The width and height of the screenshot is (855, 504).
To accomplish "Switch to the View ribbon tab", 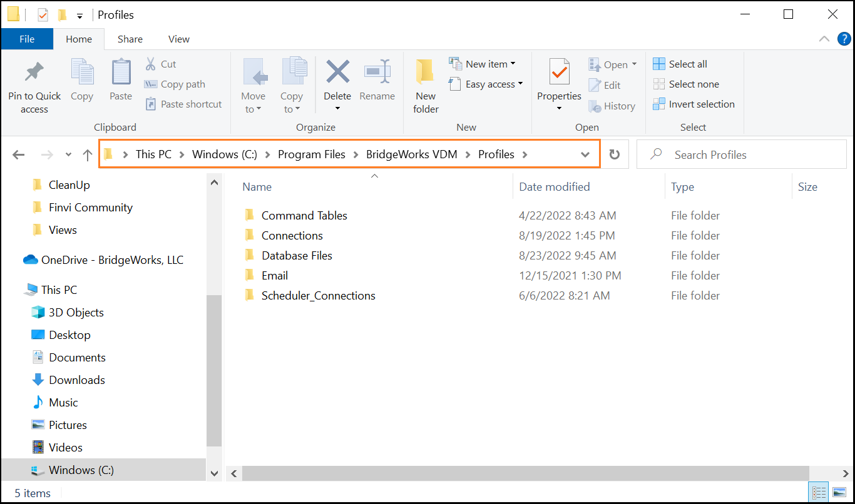I will click(x=178, y=39).
